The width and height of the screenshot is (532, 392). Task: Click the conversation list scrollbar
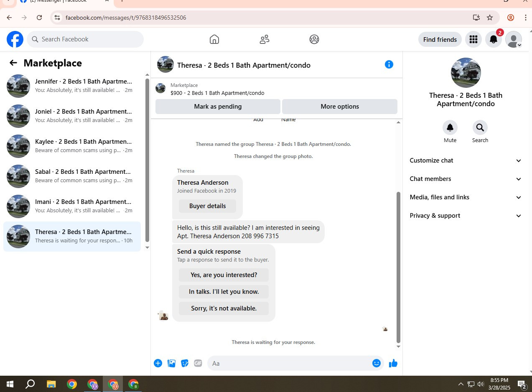point(147,160)
